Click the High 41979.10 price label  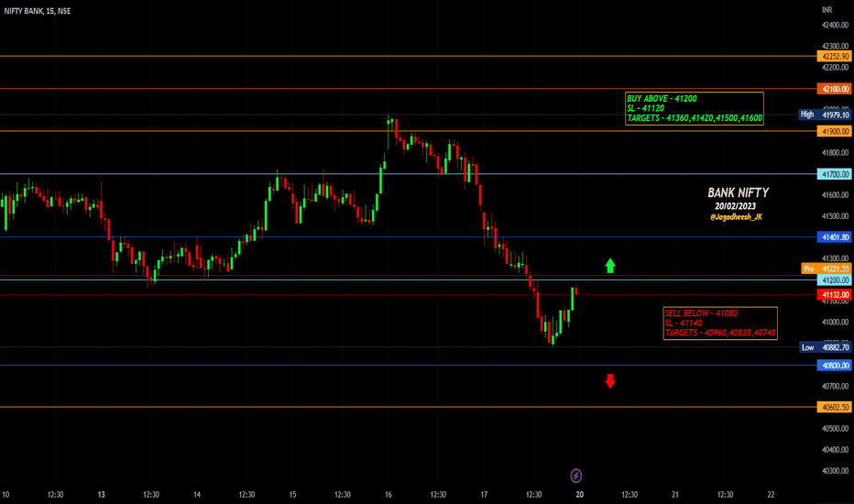[825, 115]
